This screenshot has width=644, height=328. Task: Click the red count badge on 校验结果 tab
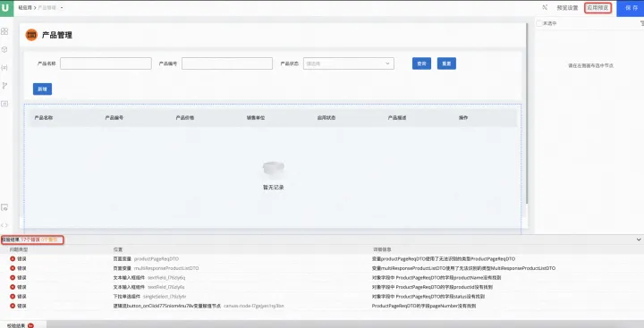point(30,325)
